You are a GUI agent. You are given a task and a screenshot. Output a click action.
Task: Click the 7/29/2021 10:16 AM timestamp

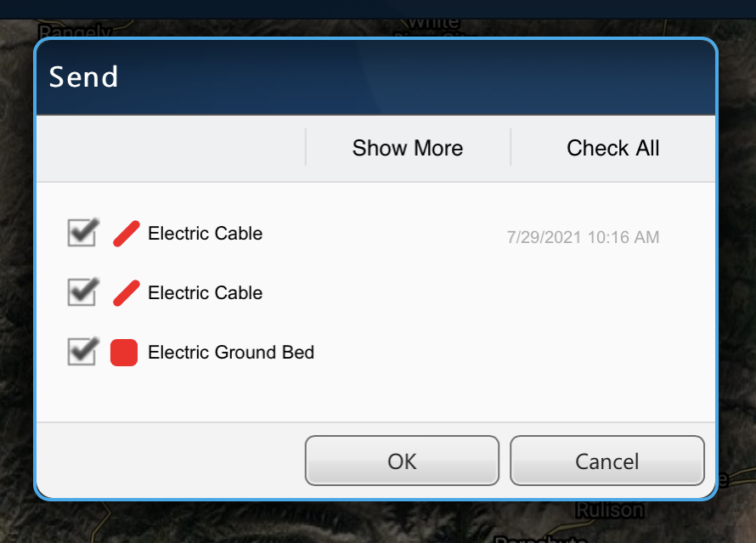[x=583, y=238]
